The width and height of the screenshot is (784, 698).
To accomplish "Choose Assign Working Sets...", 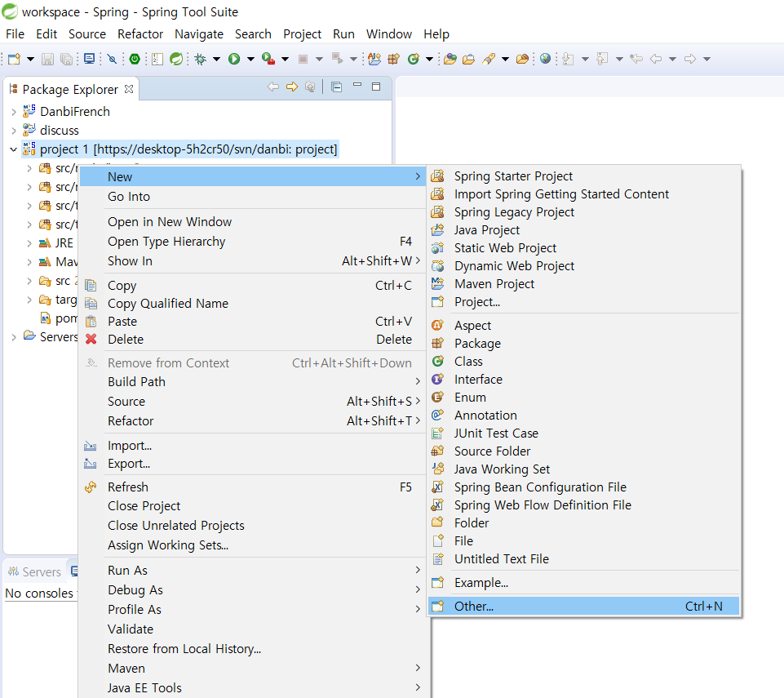I will [x=254, y=545].
